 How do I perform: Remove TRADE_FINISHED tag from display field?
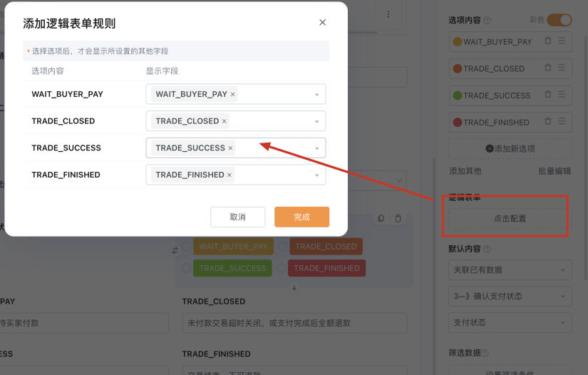tap(229, 175)
